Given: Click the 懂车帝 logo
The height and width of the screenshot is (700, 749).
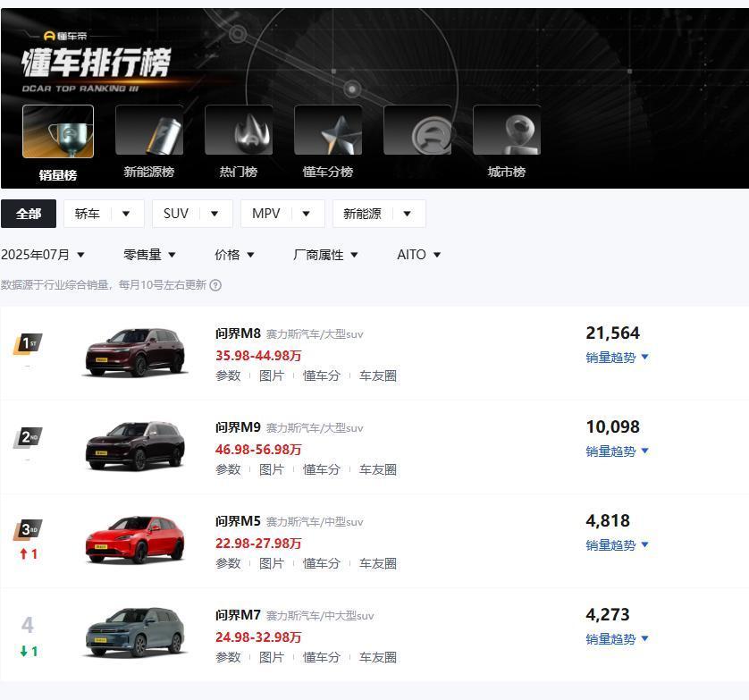Looking at the screenshot, I should click(x=65, y=36).
